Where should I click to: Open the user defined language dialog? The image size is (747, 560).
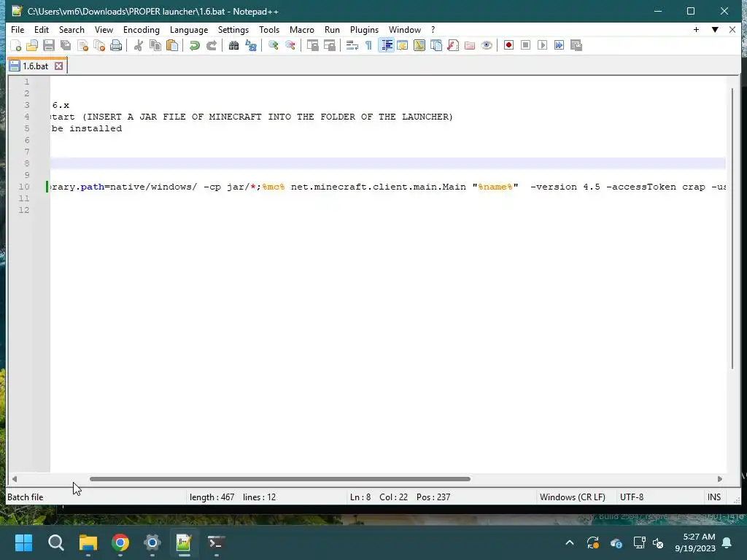(403, 45)
